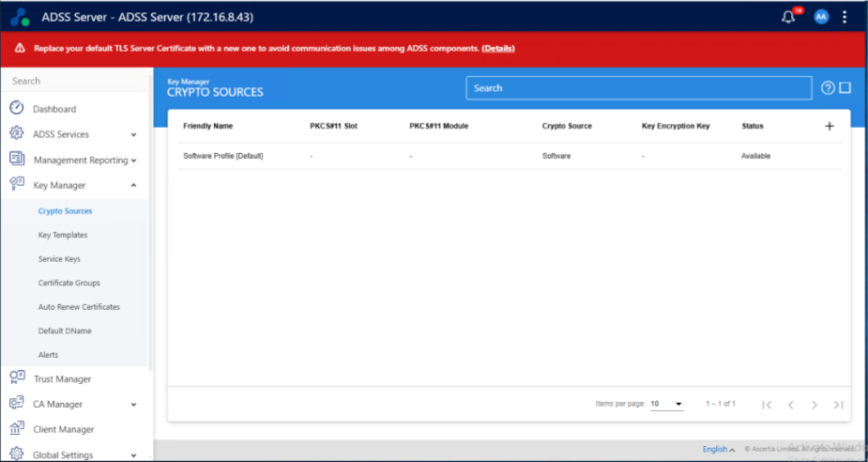Go to first page of results

click(767, 405)
